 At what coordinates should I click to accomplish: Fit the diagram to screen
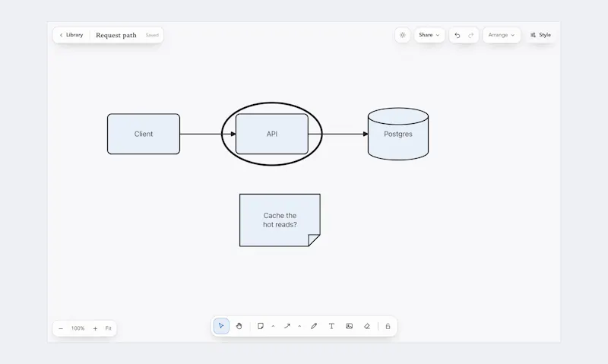[108, 328]
